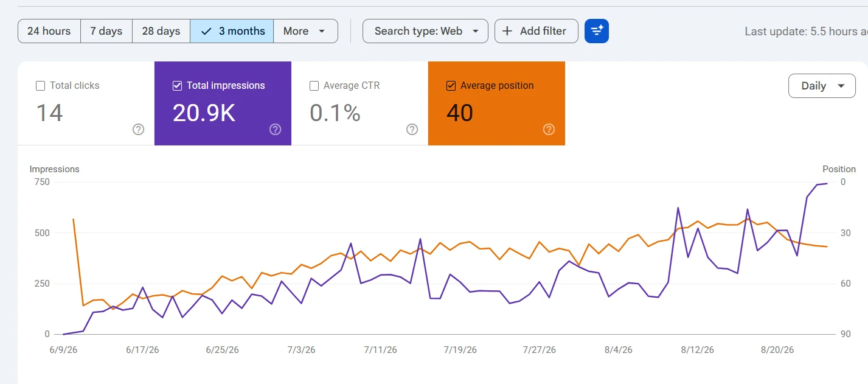Click the Last update text

(x=806, y=31)
